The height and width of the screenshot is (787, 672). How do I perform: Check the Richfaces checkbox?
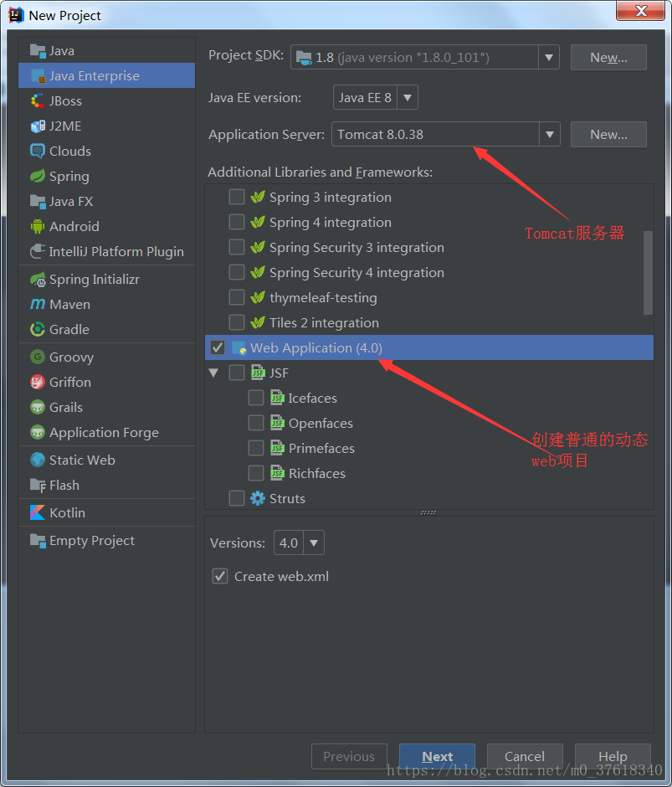click(x=256, y=473)
